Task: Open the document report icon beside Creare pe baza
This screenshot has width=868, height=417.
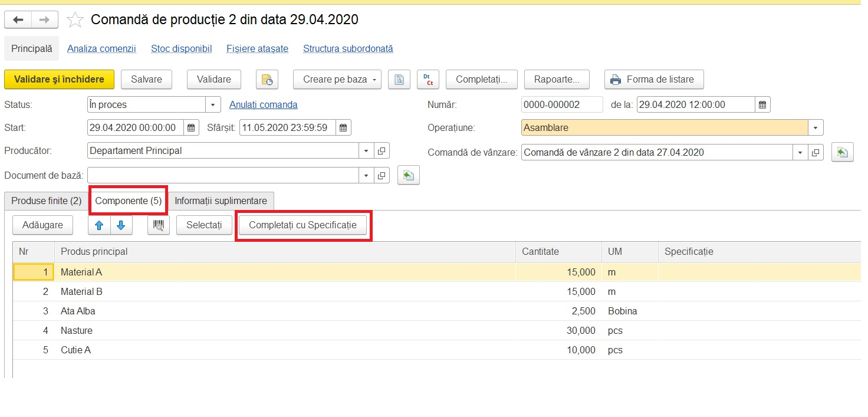Action: pos(399,80)
